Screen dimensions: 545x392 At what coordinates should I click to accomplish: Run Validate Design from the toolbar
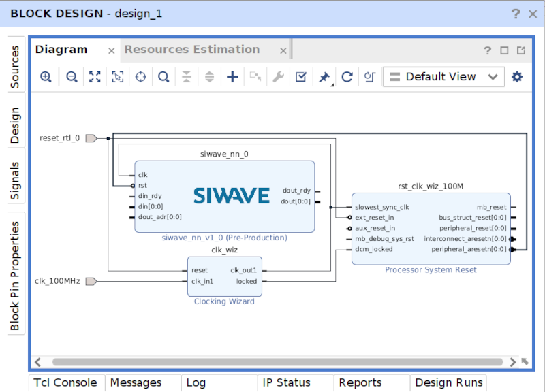click(300, 76)
